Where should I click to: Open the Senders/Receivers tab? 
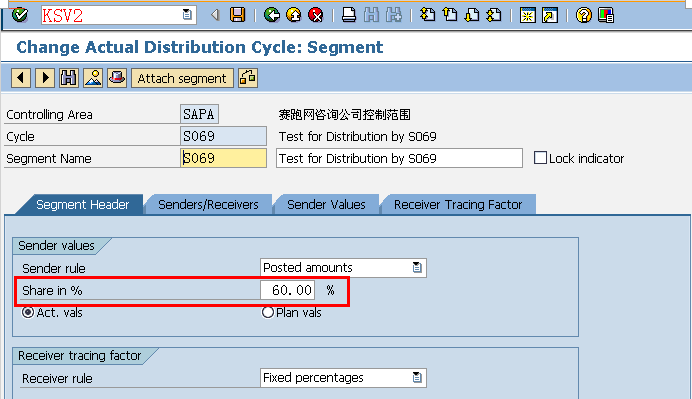click(x=208, y=205)
